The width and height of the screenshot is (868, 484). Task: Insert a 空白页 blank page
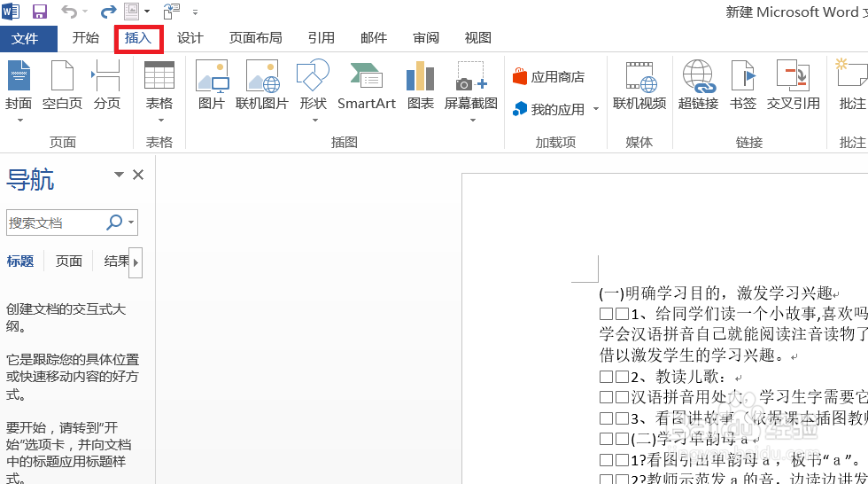pyautogui.click(x=62, y=85)
